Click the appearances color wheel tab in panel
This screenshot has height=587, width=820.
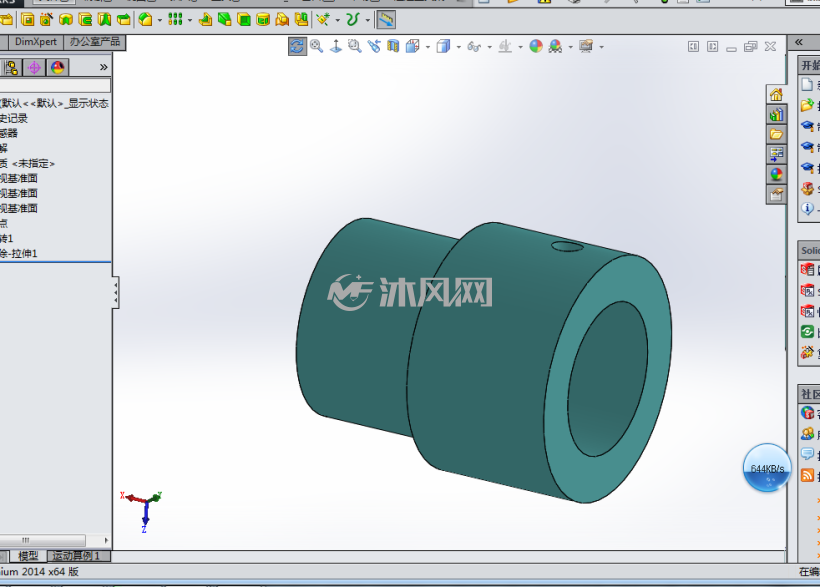click(58, 67)
